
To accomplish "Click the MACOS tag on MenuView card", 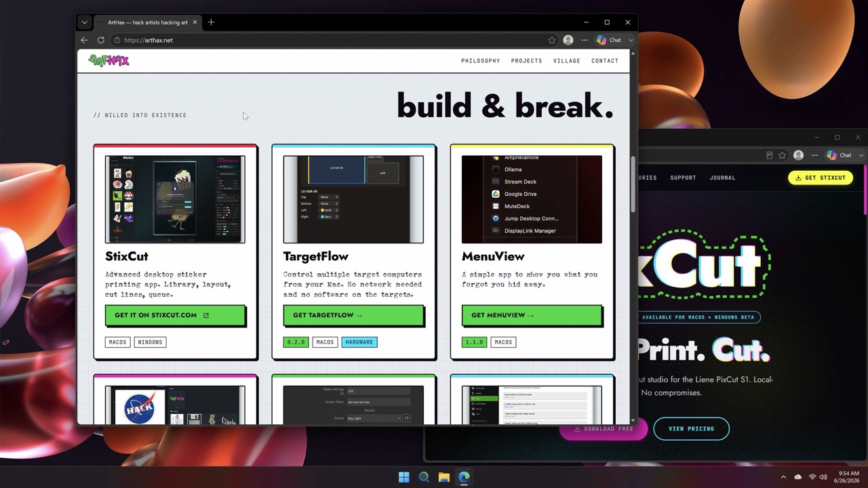I will pos(503,342).
